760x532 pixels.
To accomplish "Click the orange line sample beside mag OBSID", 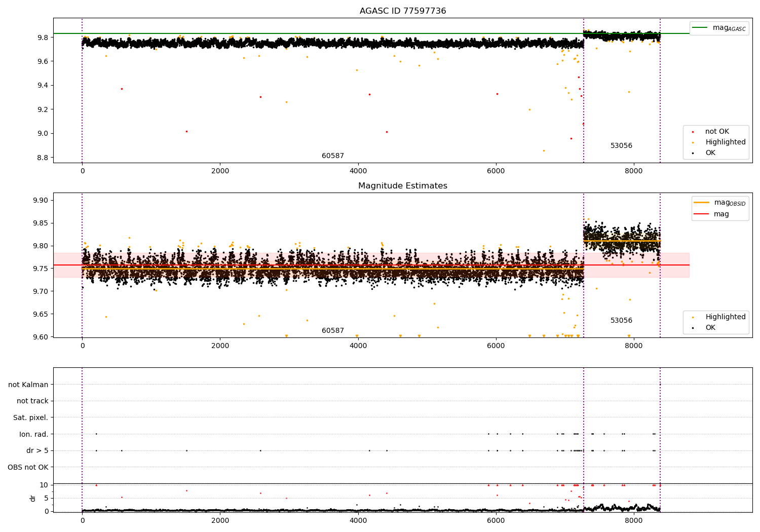I will 702,203.
